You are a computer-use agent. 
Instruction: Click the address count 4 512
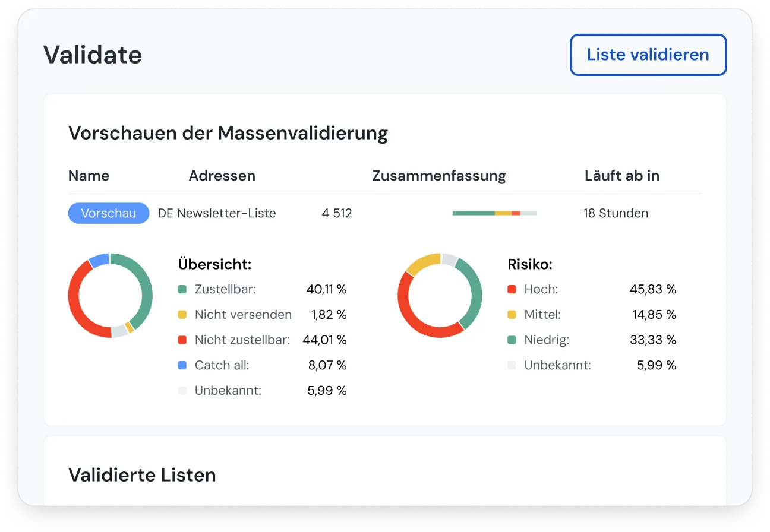tap(336, 213)
